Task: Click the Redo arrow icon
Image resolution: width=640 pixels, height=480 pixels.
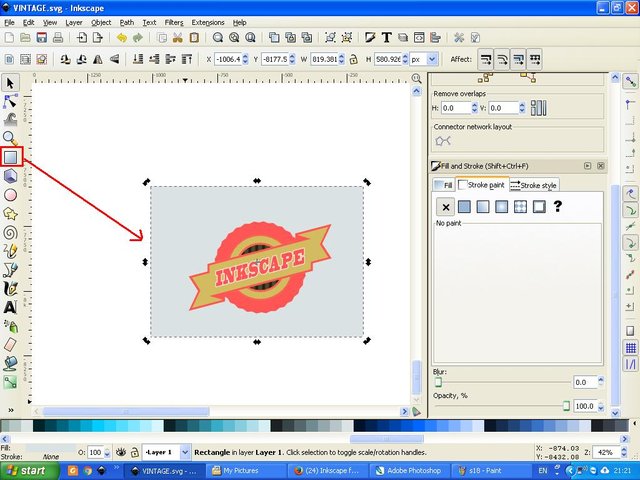Action: click(138, 38)
